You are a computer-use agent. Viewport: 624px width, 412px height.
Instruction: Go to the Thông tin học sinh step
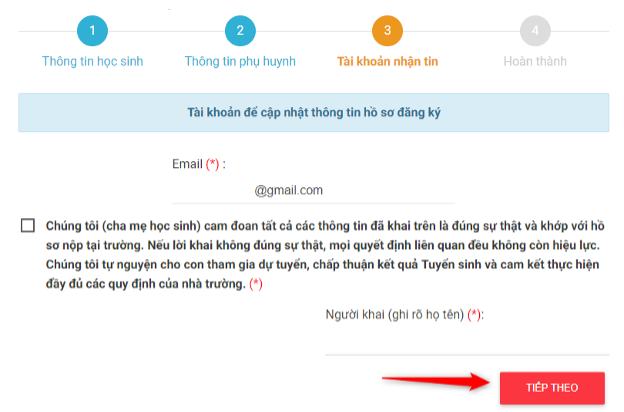[92, 61]
